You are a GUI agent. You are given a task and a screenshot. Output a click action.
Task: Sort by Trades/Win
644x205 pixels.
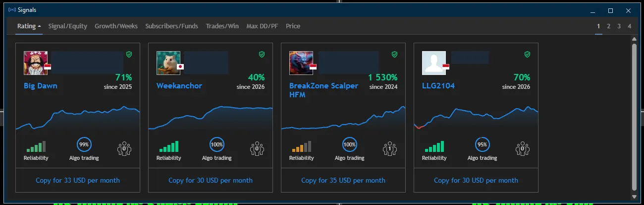[222, 26]
